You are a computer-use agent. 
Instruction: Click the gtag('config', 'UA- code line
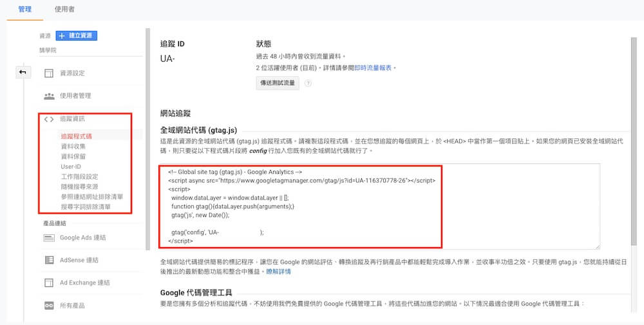pyautogui.click(x=218, y=233)
